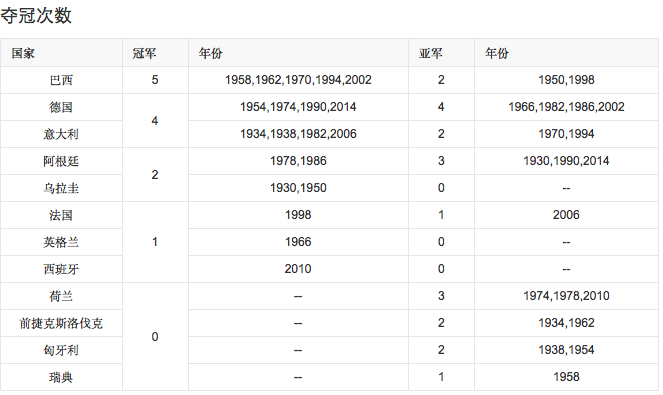Click the 1974,1978,2010 cell
The height and width of the screenshot is (395, 663).
click(566, 296)
